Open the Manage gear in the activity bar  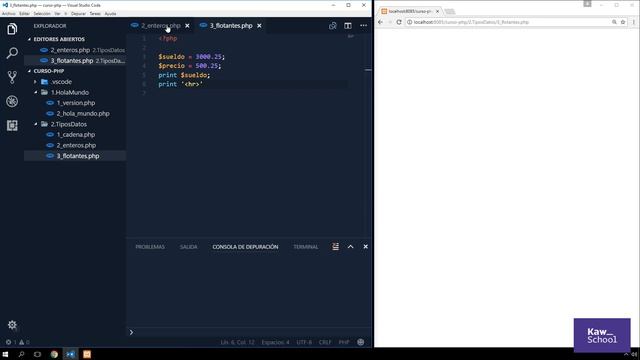[x=12, y=325]
